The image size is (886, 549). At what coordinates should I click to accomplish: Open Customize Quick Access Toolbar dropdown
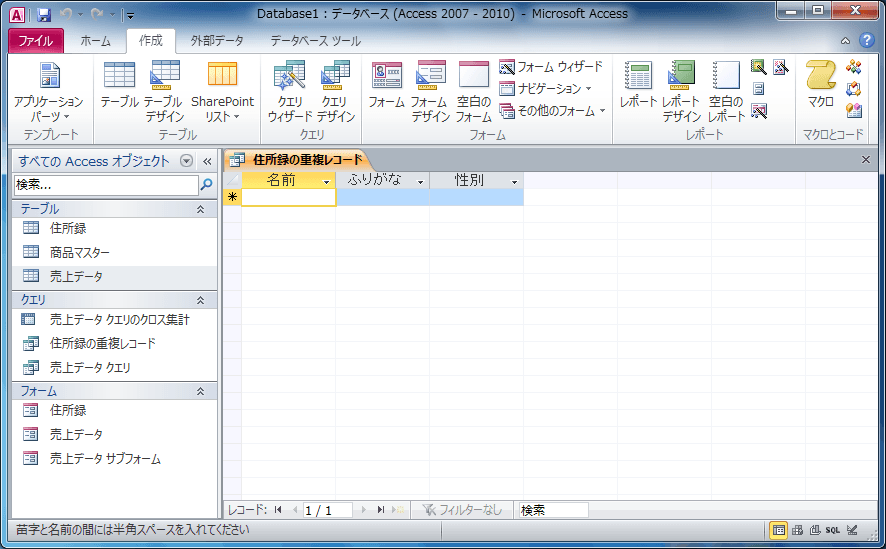(130, 15)
